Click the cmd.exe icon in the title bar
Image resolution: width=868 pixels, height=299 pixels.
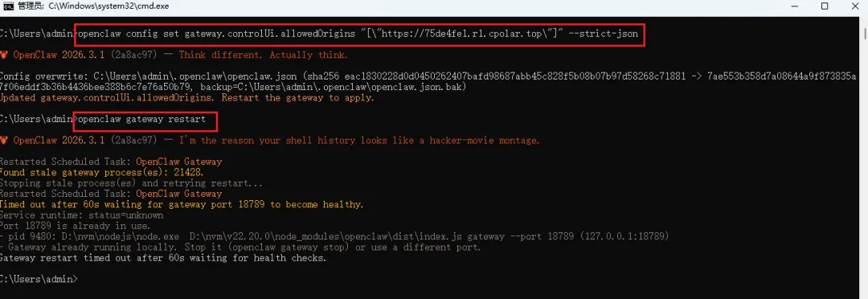point(8,6)
